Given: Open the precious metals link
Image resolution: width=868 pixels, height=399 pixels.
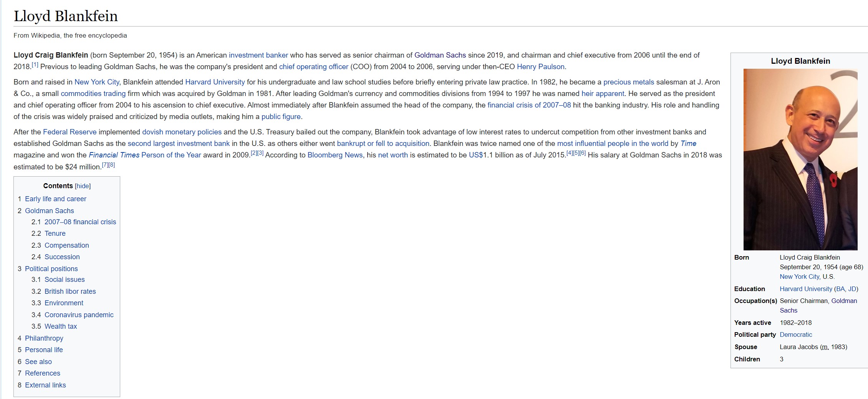Looking at the screenshot, I should click(628, 82).
